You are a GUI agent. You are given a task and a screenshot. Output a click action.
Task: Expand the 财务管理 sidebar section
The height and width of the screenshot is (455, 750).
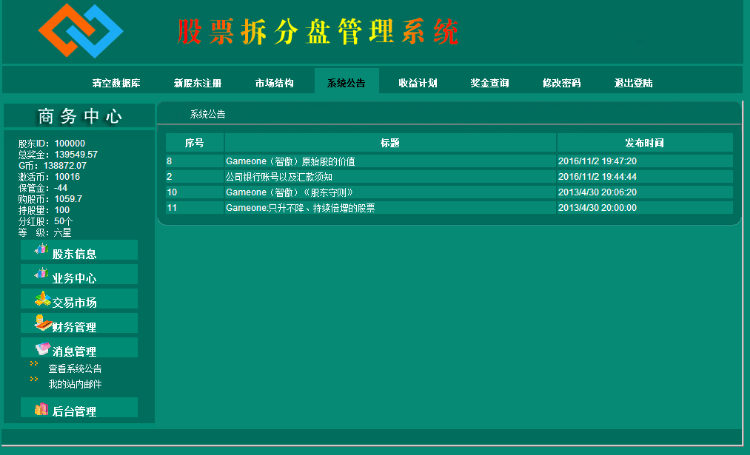(79, 323)
